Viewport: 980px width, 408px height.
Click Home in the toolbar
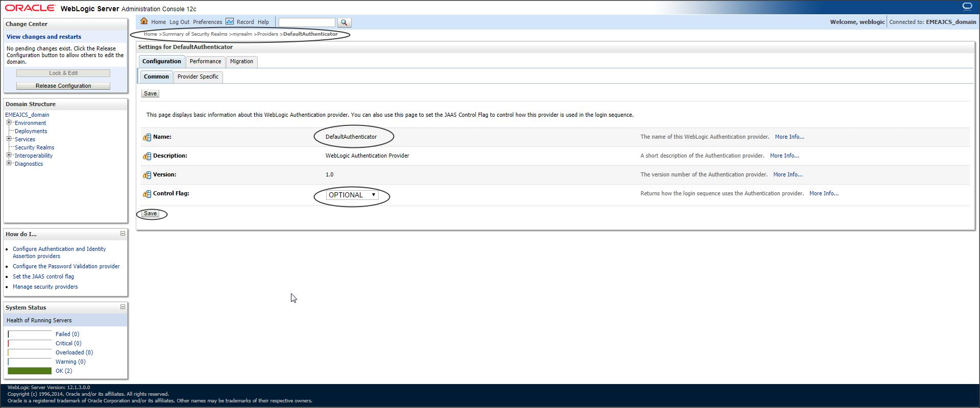[x=158, y=22]
